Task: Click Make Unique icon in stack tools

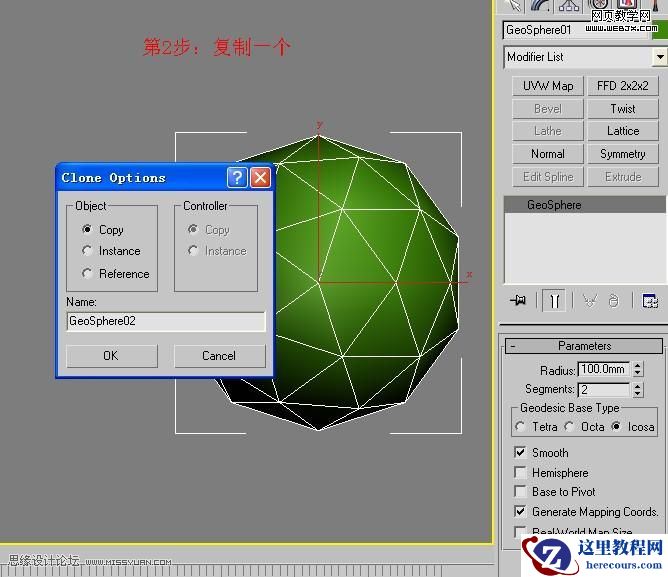Action: click(x=590, y=301)
